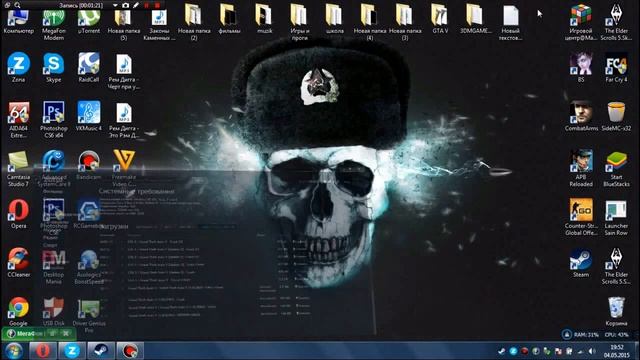Select the Законы Каменных MP3 file
The width and height of the screenshot is (640, 360).
click(159, 25)
